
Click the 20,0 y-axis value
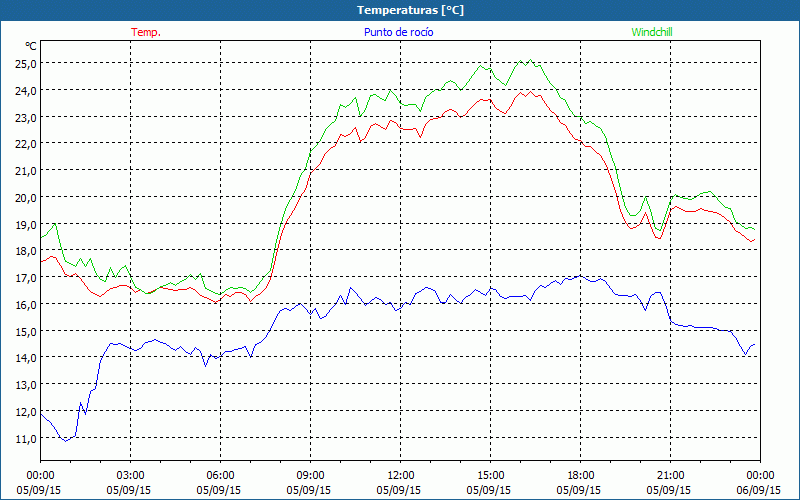(26, 197)
